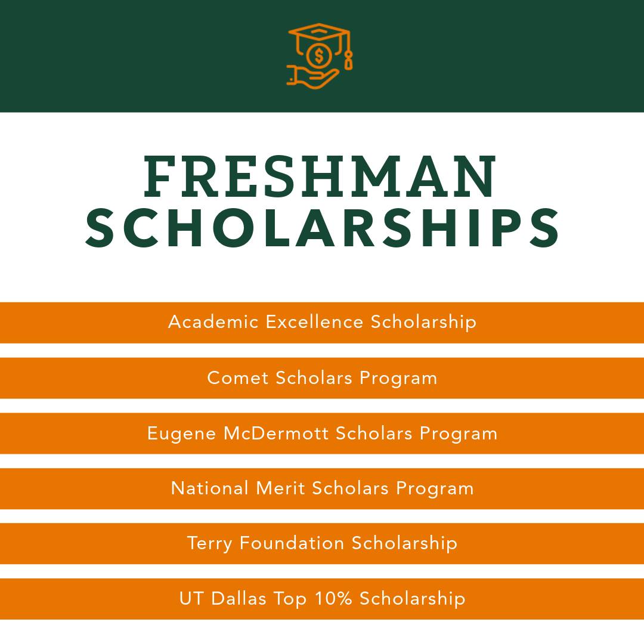Image resolution: width=644 pixels, height=644 pixels.
Task: Click the word "McDermott"
Action: 276,434
